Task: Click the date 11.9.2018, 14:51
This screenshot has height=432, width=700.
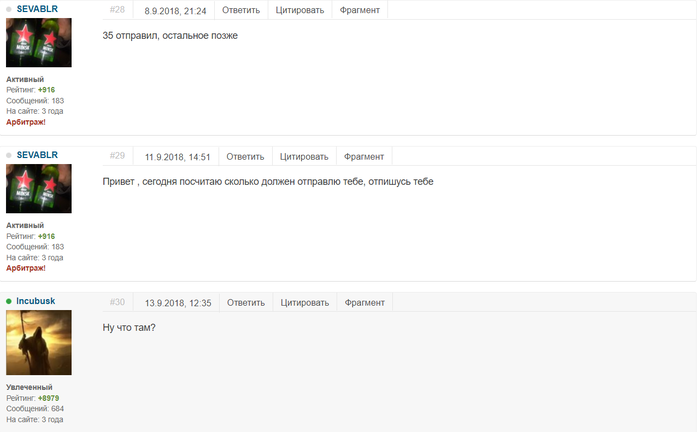Action: (x=177, y=157)
